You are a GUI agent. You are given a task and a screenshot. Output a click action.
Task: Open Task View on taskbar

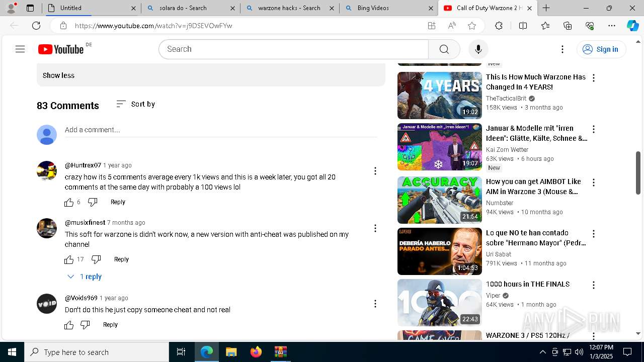181,352
